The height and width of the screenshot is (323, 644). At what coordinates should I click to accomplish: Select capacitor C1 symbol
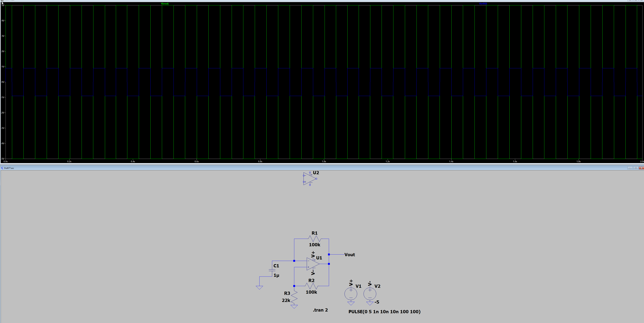point(272,270)
